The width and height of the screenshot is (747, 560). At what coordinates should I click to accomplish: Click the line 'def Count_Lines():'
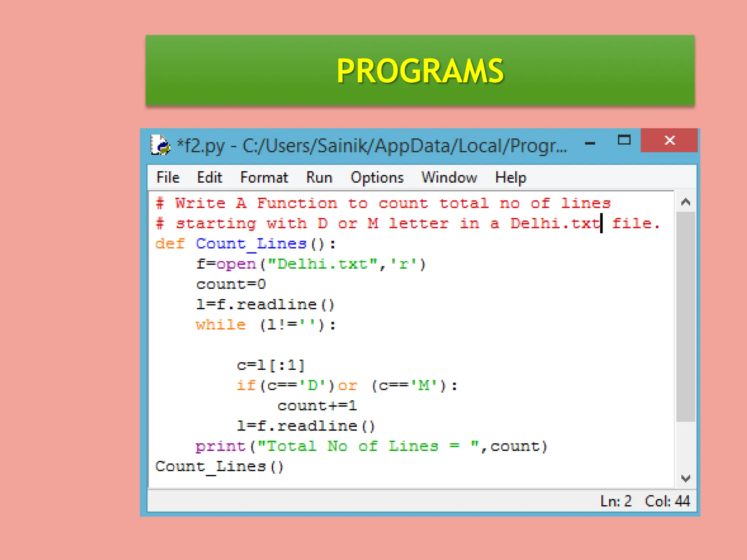pyautogui.click(x=245, y=244)
